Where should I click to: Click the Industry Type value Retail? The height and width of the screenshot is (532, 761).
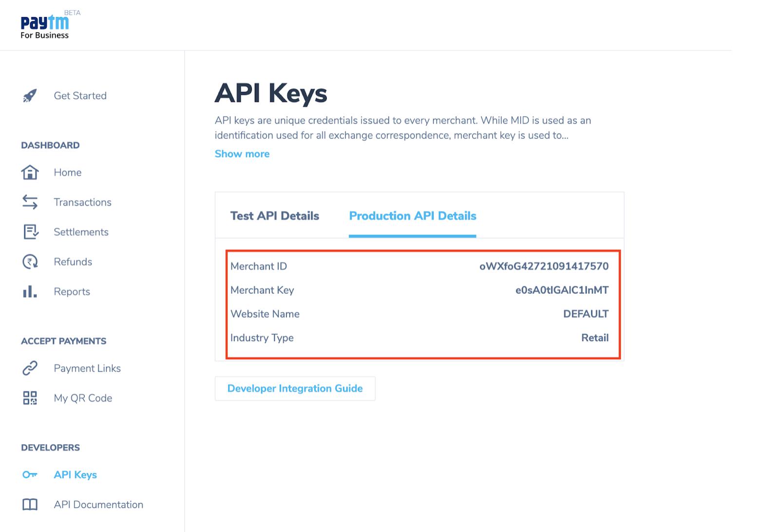[595, 338]
